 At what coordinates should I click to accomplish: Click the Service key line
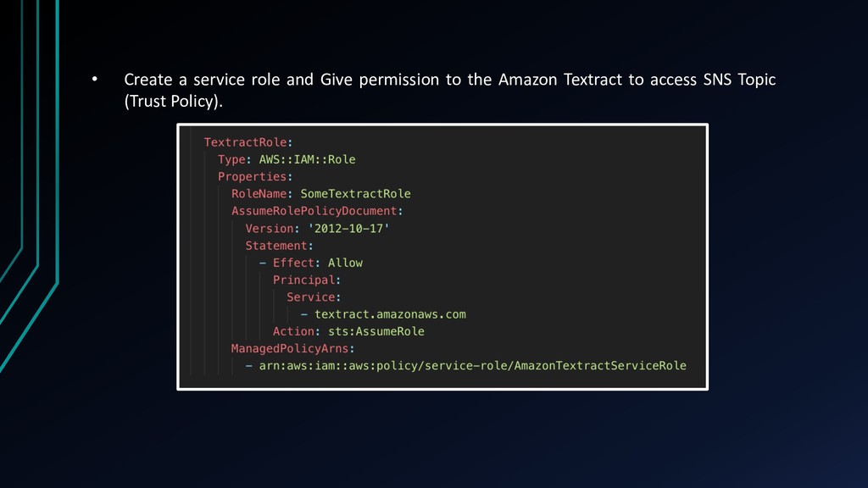[x=311, y=297]
